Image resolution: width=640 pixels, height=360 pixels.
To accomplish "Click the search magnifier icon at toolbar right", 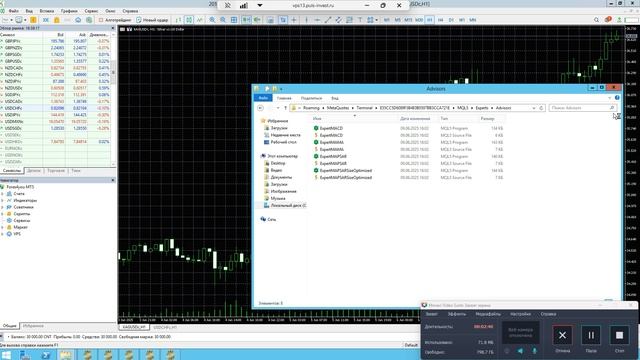I will 596,20.
